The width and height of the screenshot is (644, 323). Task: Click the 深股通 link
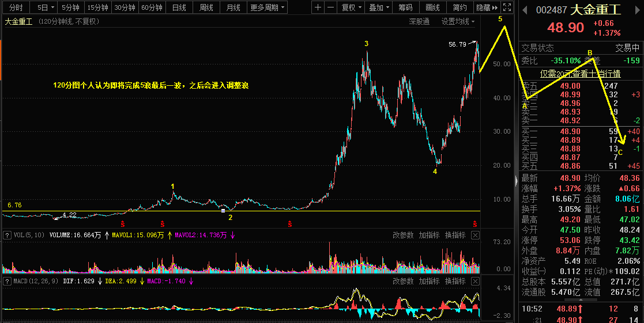click(419, 22)
